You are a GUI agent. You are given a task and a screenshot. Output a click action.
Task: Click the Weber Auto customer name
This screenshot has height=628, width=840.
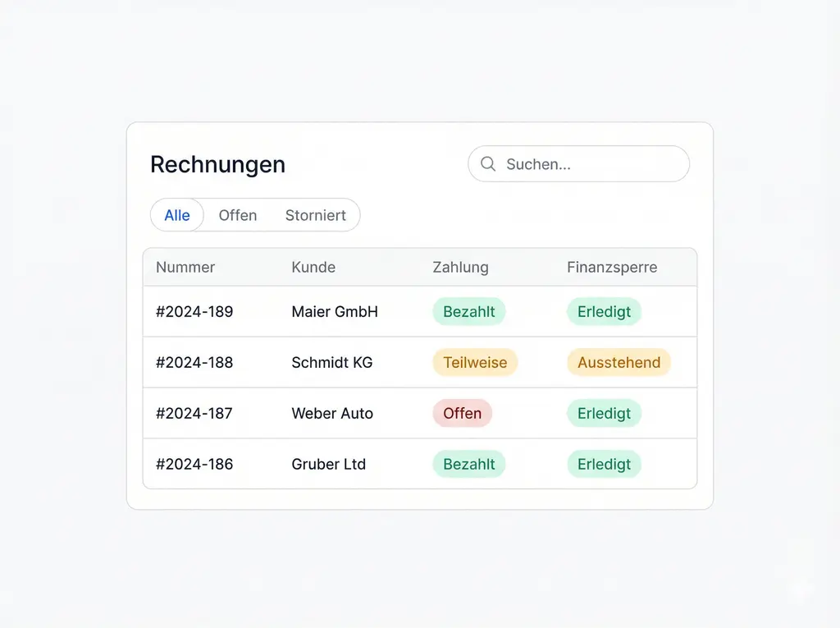coord(332,413)
